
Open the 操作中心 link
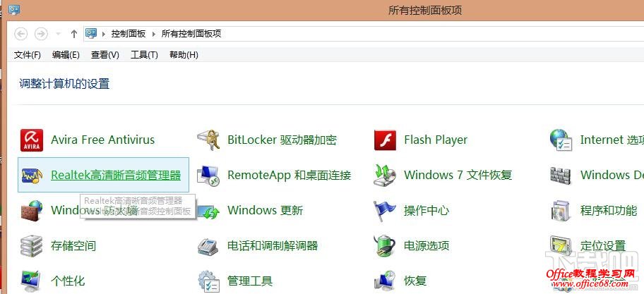pyautogui.click(x=427, y=211)
